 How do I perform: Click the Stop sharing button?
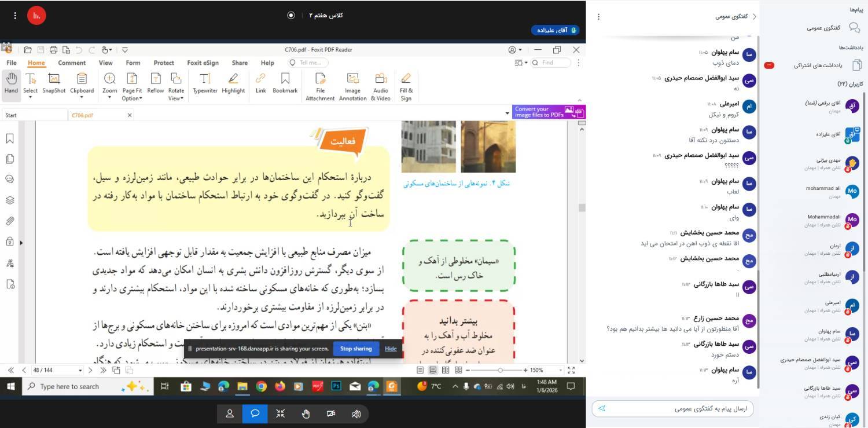point(355,349)
